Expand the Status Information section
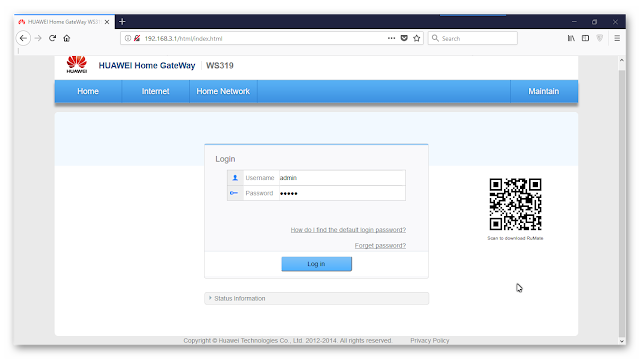Screen dimensions: 640x362 [x=316, y=298]
